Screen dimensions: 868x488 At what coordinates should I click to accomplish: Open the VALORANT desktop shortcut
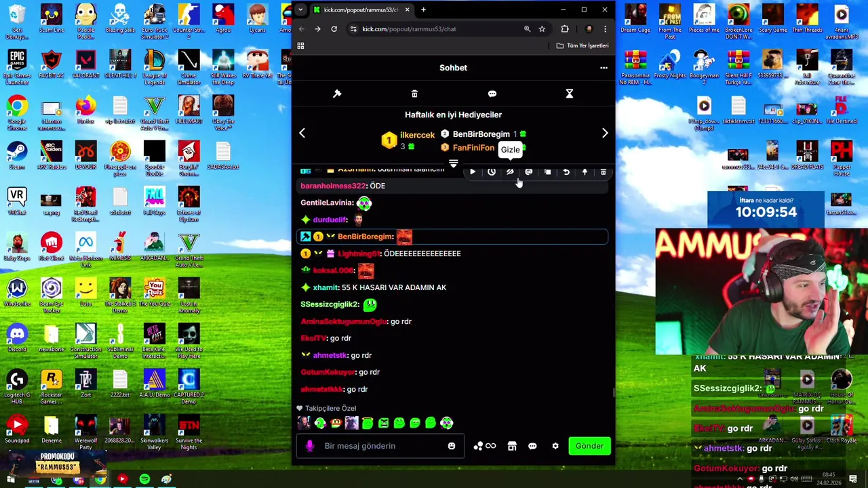[x=85, y=64]
